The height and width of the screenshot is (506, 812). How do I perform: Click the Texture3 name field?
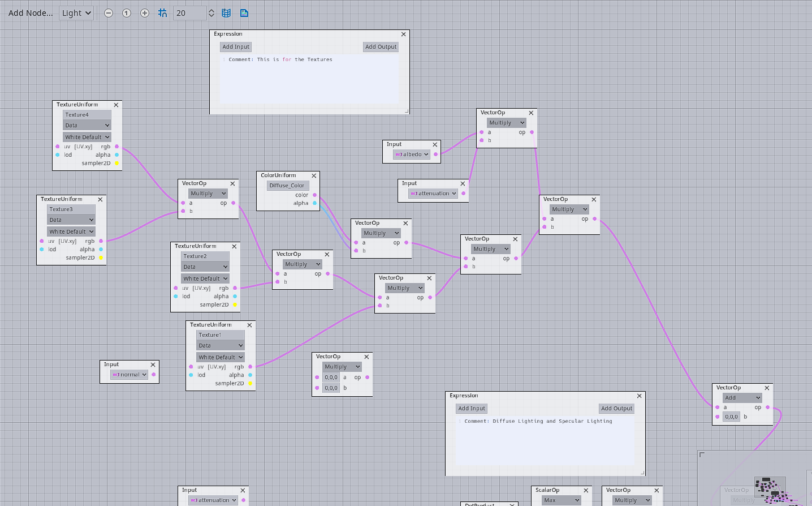pos(71,209)
